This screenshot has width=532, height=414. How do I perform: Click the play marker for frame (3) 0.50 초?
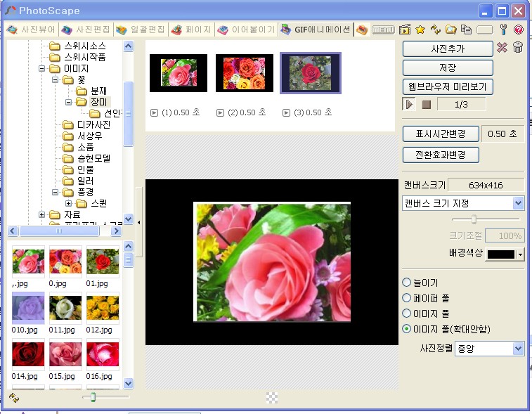286,112
